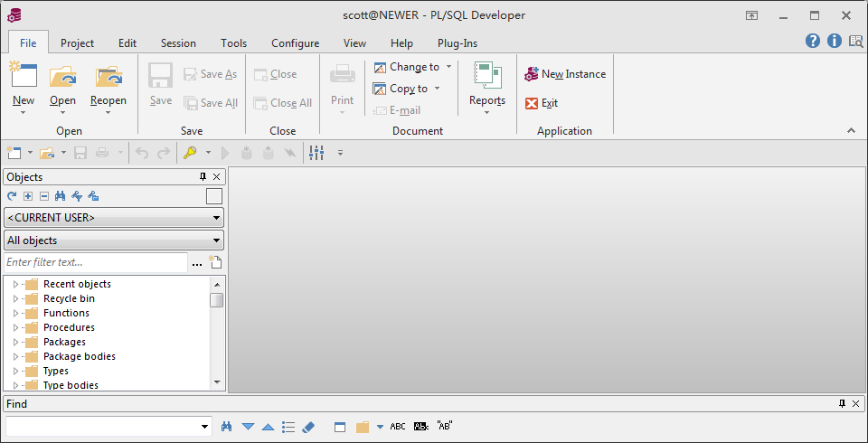Switch to the Tools tab
This screenshot has height=443, width=868.
233,43
